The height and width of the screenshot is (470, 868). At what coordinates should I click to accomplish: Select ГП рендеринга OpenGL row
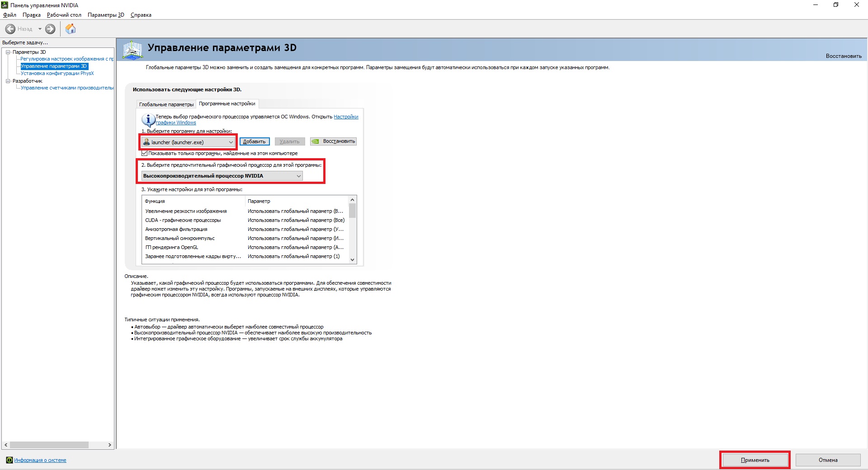pos(245,247)
